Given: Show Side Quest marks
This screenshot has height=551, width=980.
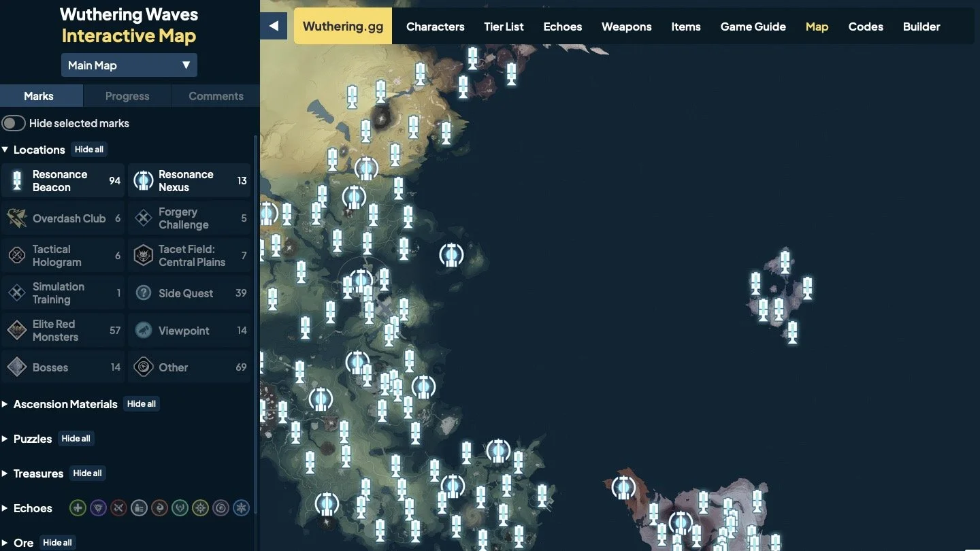Looking at the screenshot, I should pos(189,293).
